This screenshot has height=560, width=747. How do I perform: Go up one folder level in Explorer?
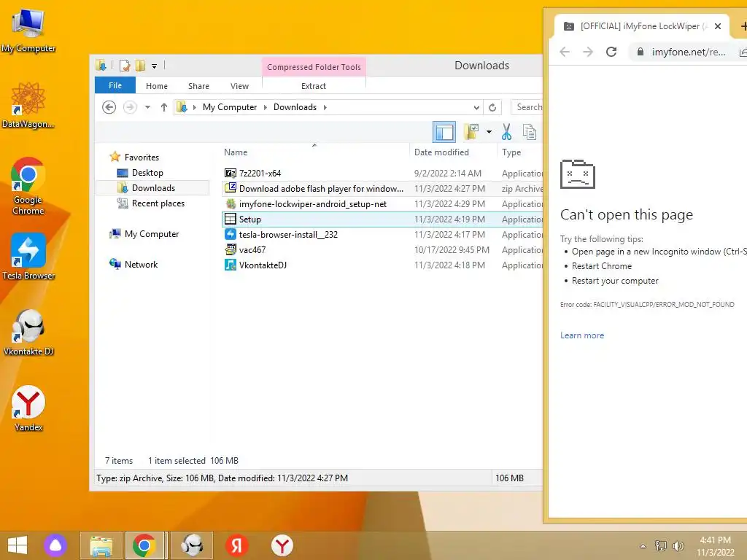coord(164,107)
